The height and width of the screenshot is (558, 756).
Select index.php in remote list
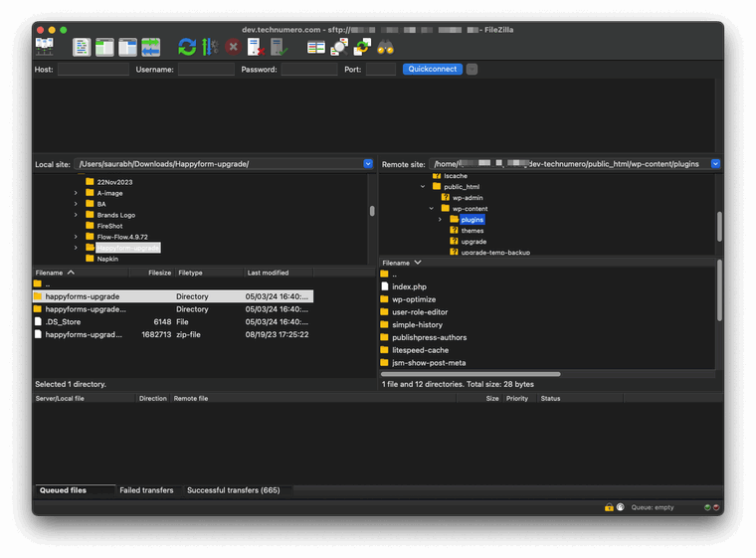[x=409, y=286]
